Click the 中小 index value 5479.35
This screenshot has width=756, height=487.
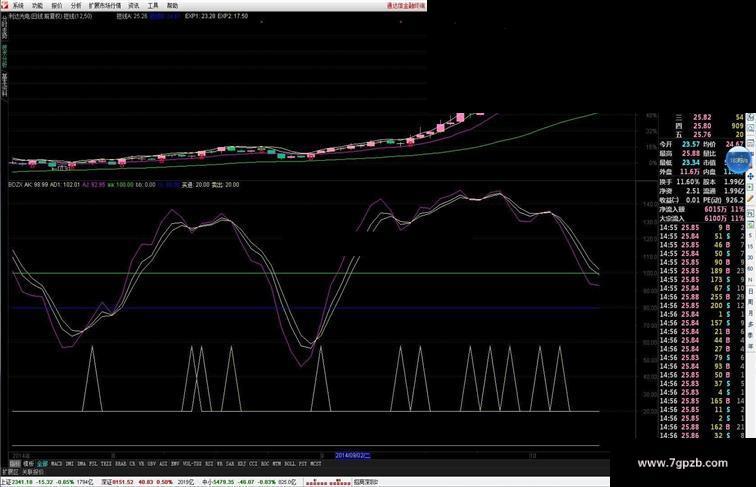(224, 482)
